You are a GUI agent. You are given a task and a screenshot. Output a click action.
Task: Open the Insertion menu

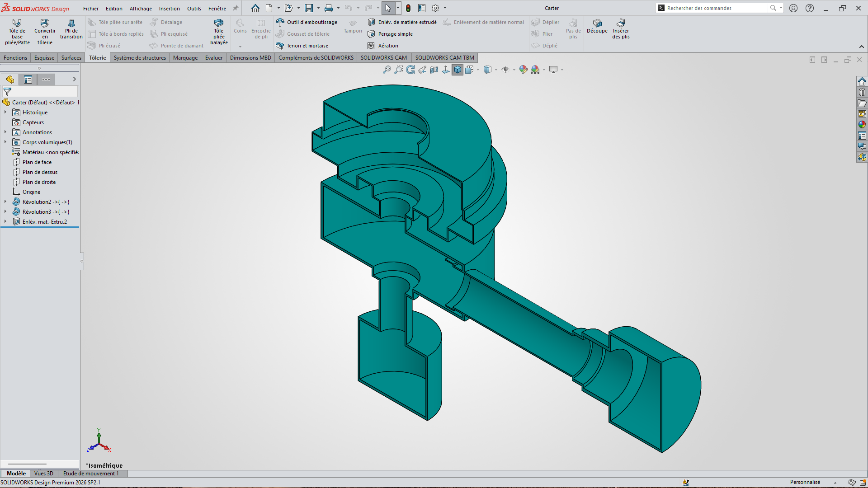[x=169, y=8]
